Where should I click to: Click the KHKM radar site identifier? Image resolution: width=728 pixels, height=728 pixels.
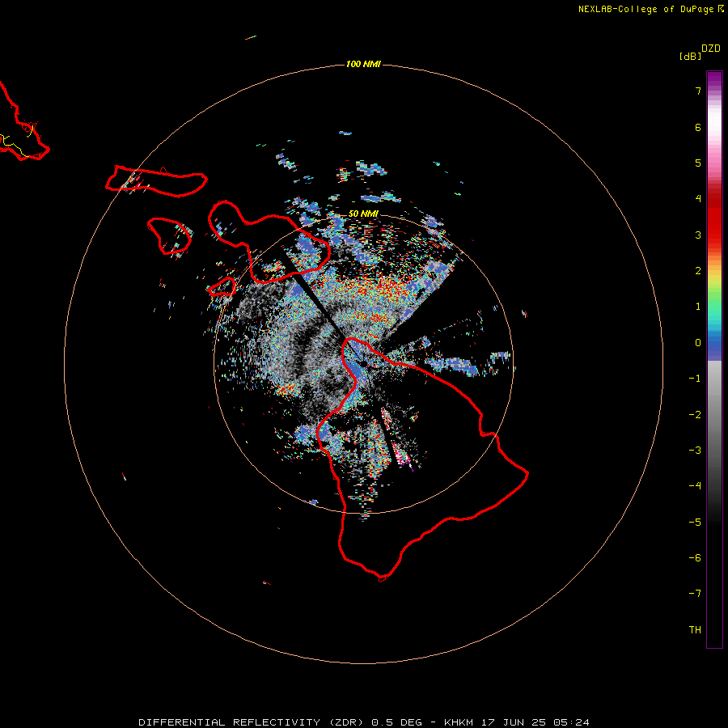pos(459,722)
